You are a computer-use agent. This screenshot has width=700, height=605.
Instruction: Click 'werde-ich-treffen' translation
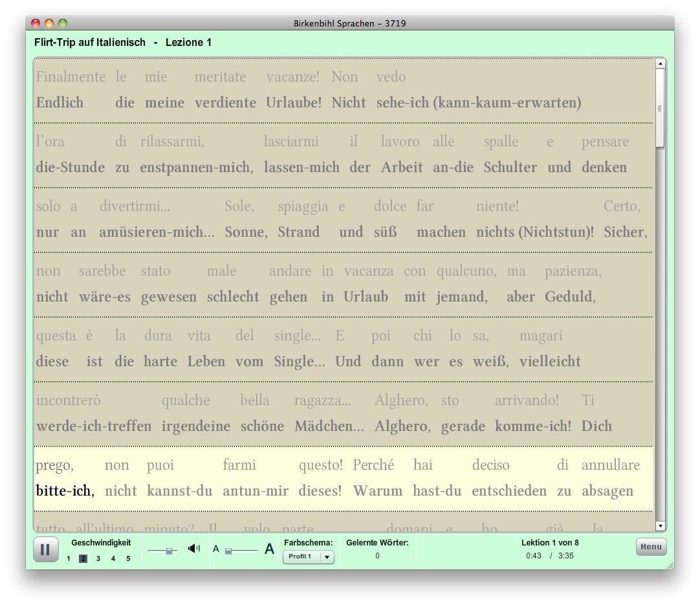[94, 426]
